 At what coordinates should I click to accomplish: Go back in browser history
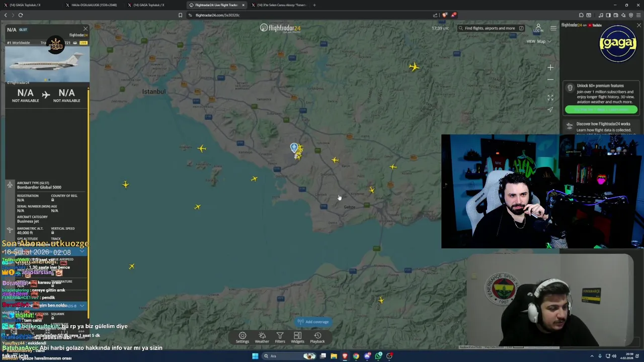click(x=6, y=15)
